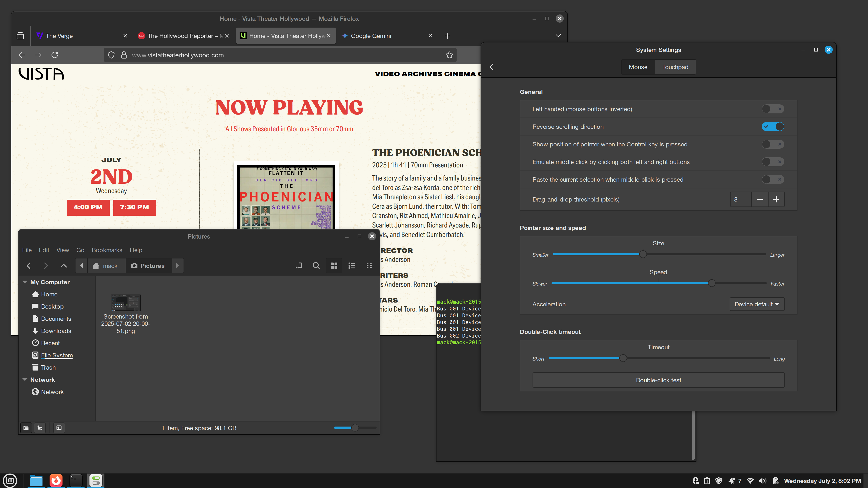Click the Double-click test button

658,380
